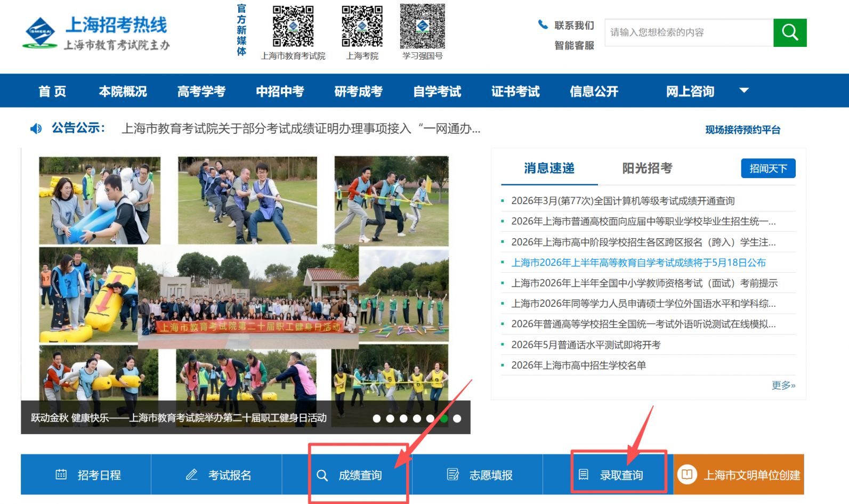
Task: Open the 自学考试 menu
Action: pos(437,91)
